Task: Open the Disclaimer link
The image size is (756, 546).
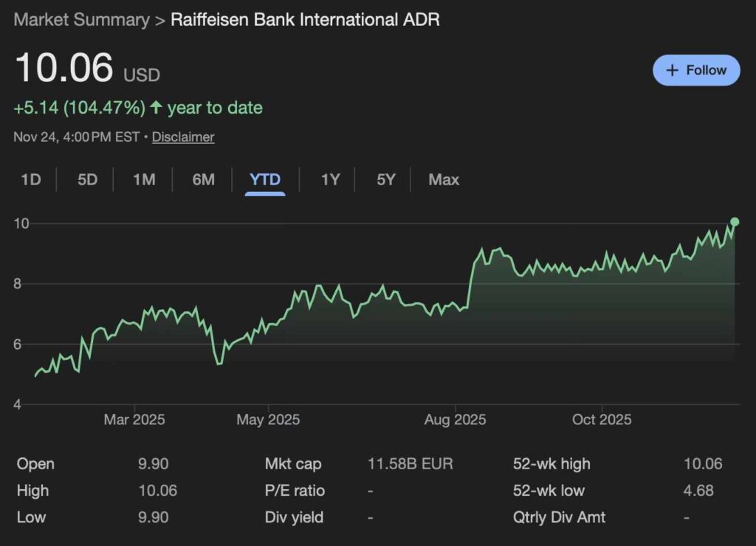Action: click(x=183, y=136)
